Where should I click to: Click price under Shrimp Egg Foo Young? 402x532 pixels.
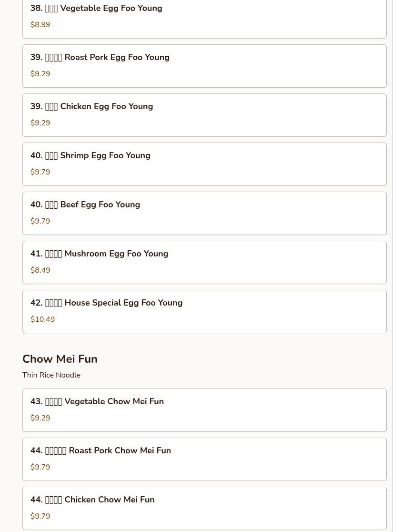click(x=40, y=172)
